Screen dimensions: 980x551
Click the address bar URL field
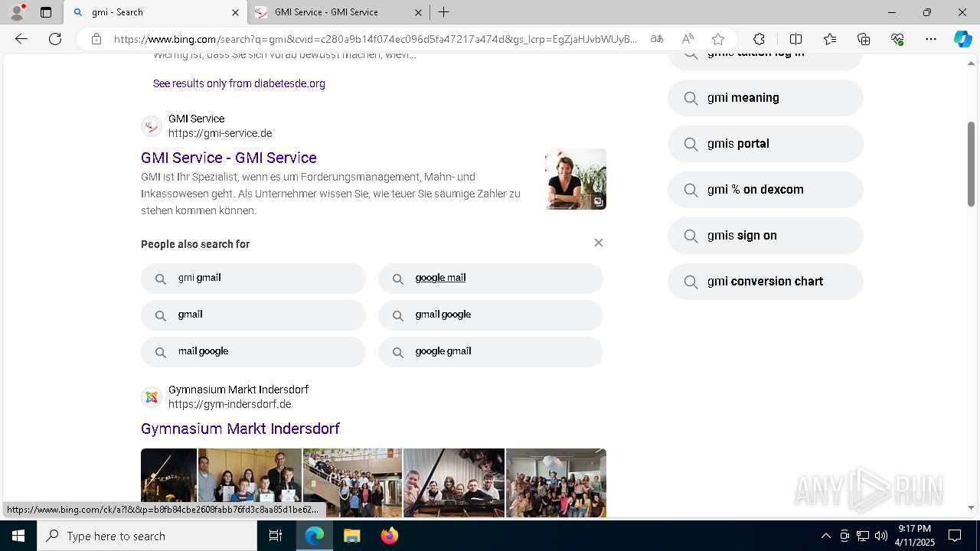pyautogui.click(x=375, y=39)
